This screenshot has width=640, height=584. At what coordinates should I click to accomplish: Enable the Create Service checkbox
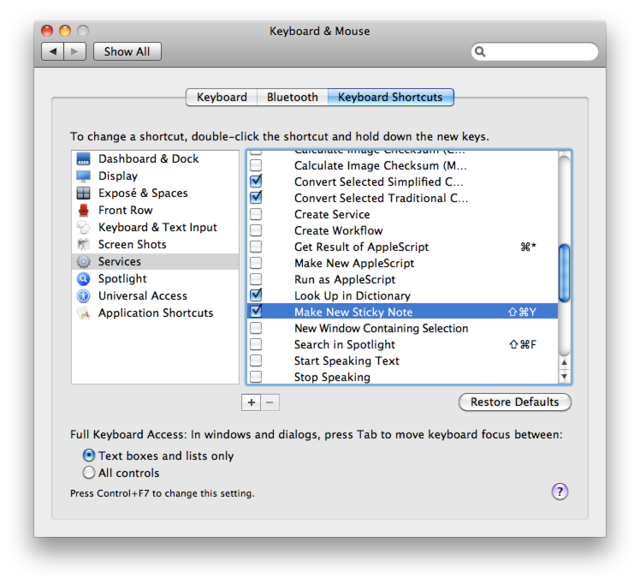(x=256, y=214)
